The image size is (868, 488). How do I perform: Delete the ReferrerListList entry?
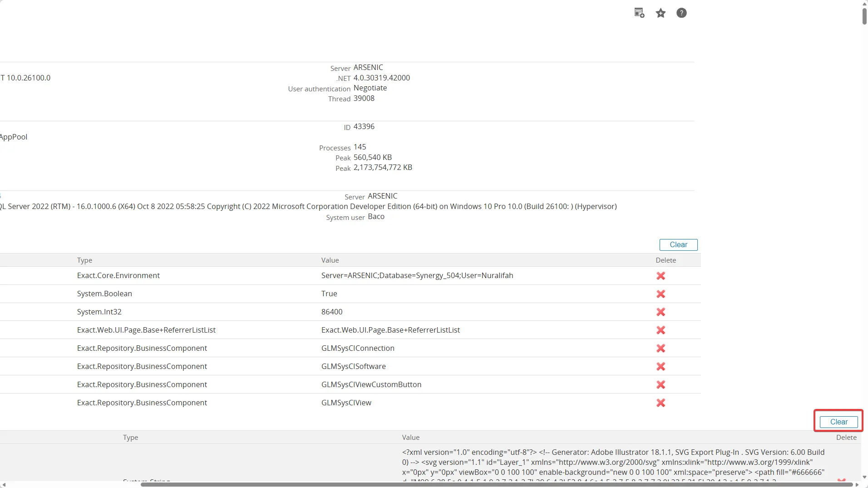click(661, 330)
